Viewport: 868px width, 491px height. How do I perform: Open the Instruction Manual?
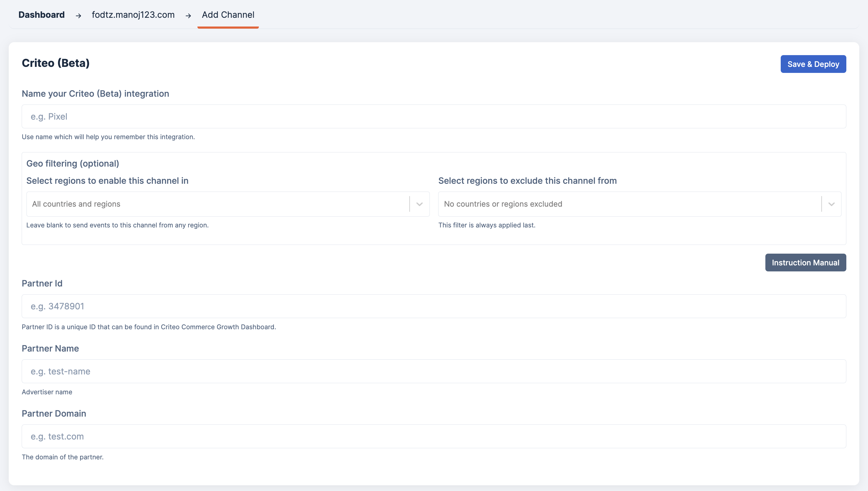805,262
